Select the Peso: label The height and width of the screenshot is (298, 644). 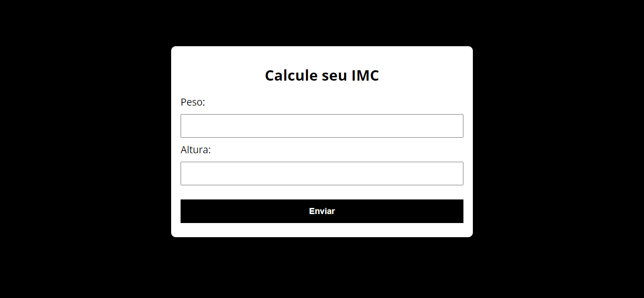tap(193, 102)
